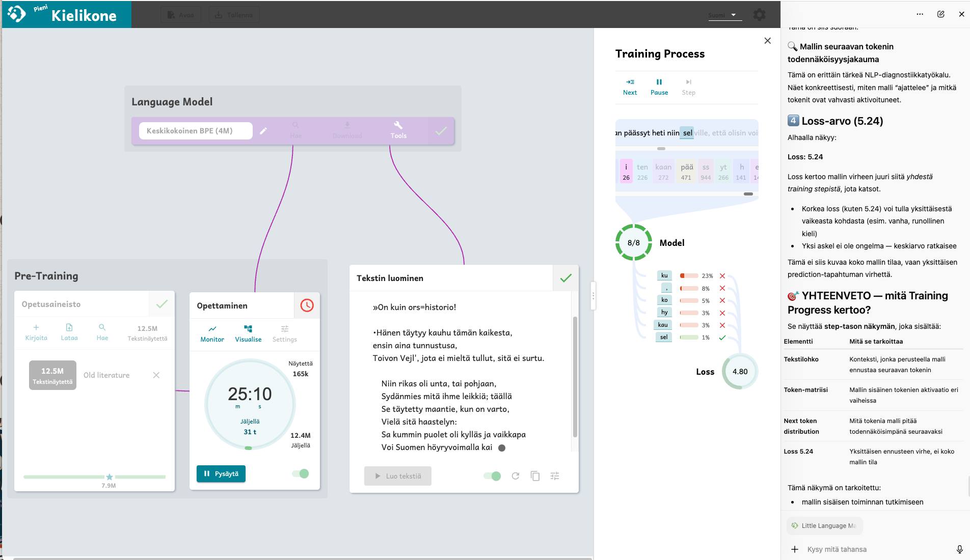The image size is (970, 560).
Task: Click Hae search icon in Opetusaineisto
Action: point(102,327)
